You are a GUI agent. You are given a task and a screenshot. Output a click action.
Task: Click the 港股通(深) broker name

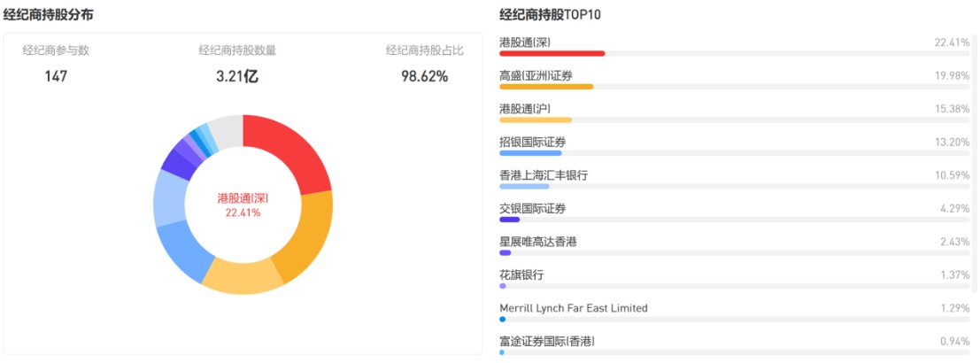coord(526,42)
